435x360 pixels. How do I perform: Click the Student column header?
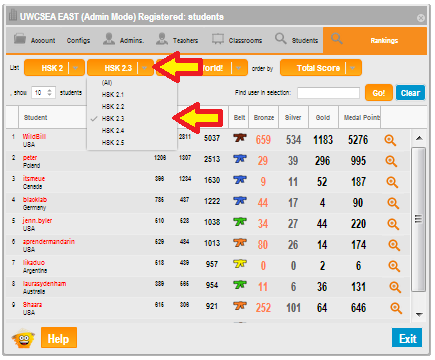pyautogui.click(x=35, y=117)
